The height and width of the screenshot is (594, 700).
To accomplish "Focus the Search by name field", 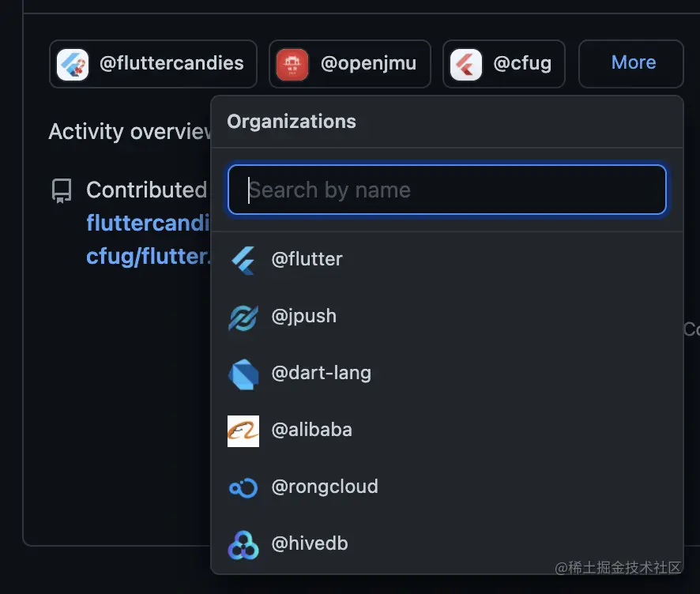I will tap(447, 190).
